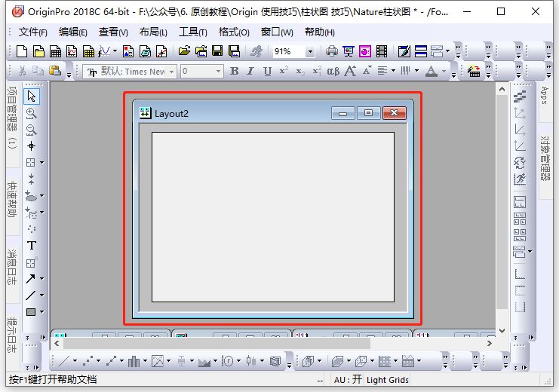Toggle Subscript formatting
Image resolution: width=559 pixels, height=392 pixels.
[300, 72]
